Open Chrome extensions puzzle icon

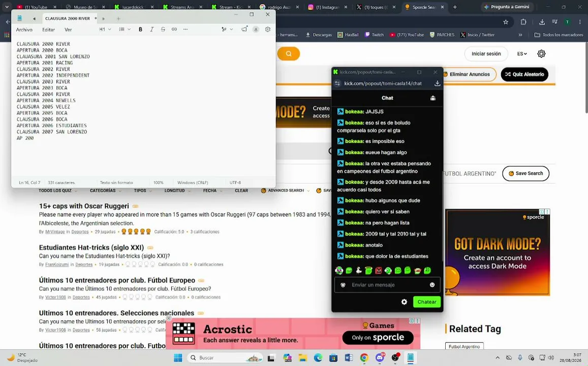(523, 22)
